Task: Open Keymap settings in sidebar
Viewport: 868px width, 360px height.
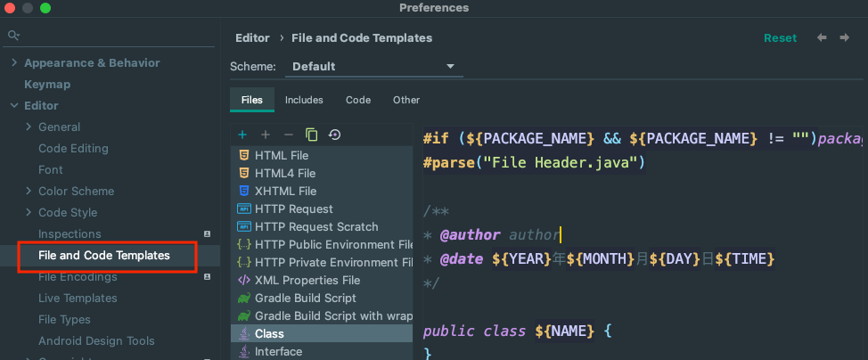Action: pos(47,84)
